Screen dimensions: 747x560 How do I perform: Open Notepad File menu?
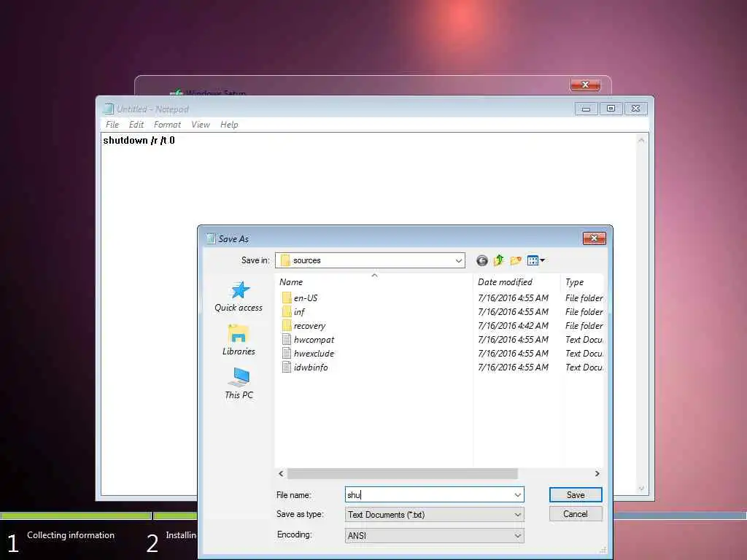click(112, 125)
